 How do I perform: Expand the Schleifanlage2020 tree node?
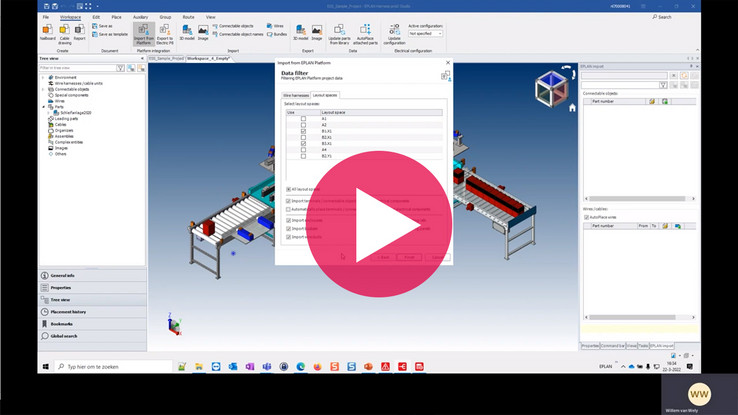point(48,113)
